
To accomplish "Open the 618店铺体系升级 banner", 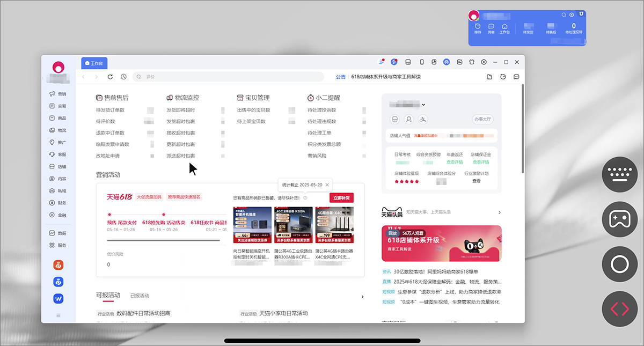I will [x=442, y=244].
